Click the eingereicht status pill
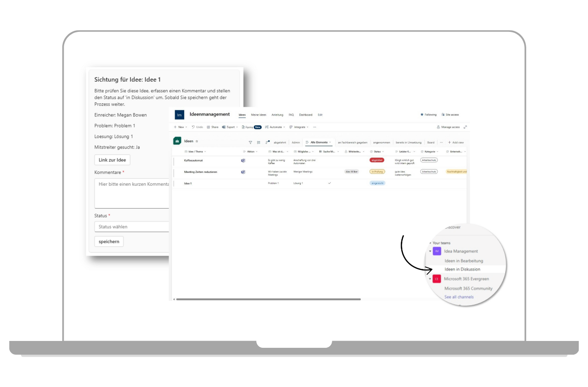 (377, 183)
